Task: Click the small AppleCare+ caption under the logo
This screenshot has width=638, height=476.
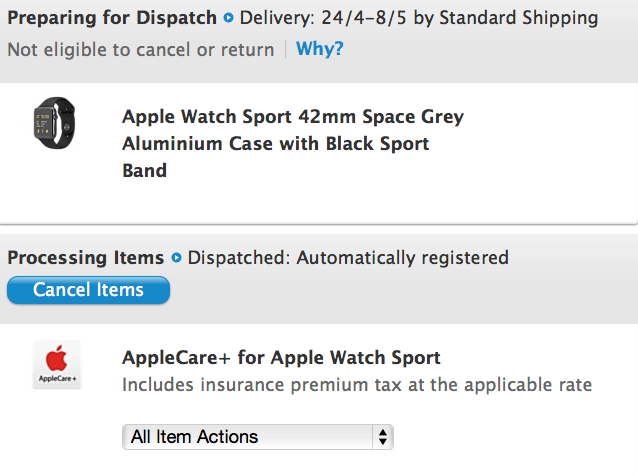Action: pyautogui.click(x=57, y=379)
